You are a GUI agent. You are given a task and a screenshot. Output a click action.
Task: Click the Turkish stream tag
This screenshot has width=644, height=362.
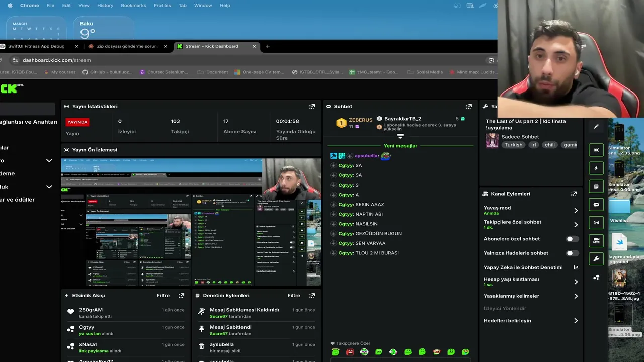(x=514, y=145)
